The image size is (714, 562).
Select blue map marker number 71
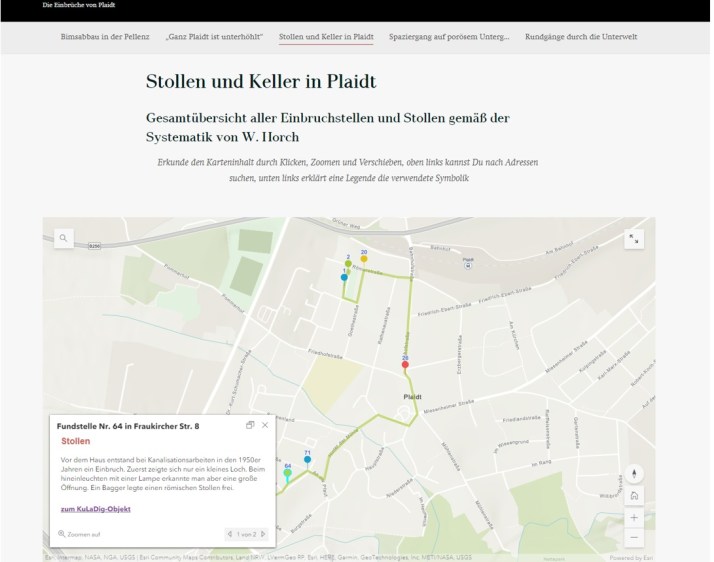coord(307,460)
